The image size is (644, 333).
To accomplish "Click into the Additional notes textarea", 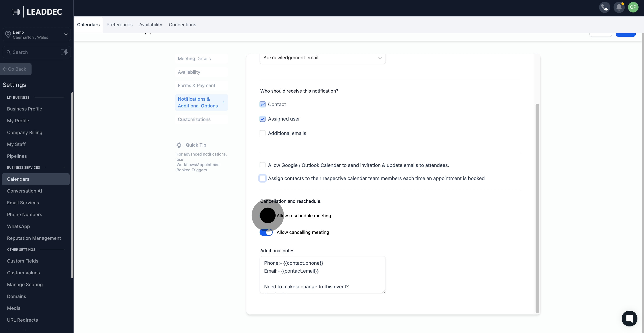I will coord(322,275).
